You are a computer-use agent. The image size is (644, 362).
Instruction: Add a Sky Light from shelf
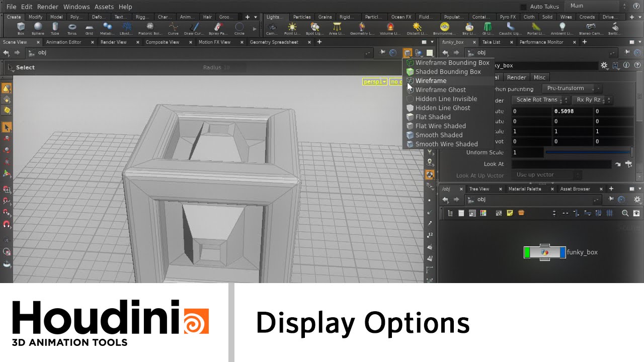pos(469,29)
